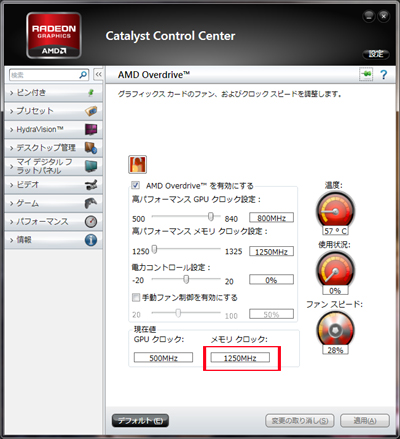Click the デフォルト(E) defaults button
The width and height of the screenshot is (400, 439).
[x=140, y=421]
